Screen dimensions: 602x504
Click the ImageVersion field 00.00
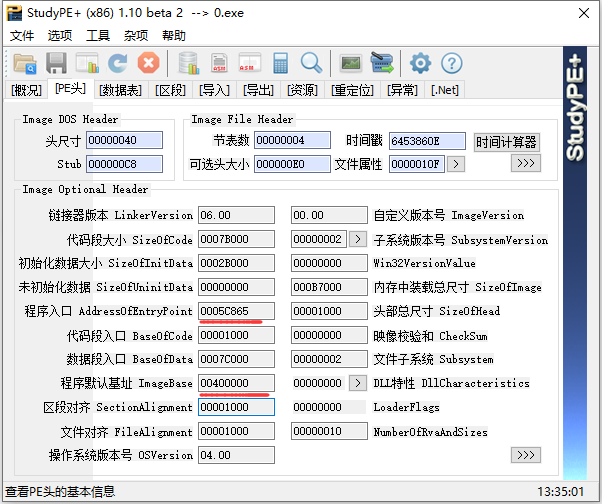329,215
